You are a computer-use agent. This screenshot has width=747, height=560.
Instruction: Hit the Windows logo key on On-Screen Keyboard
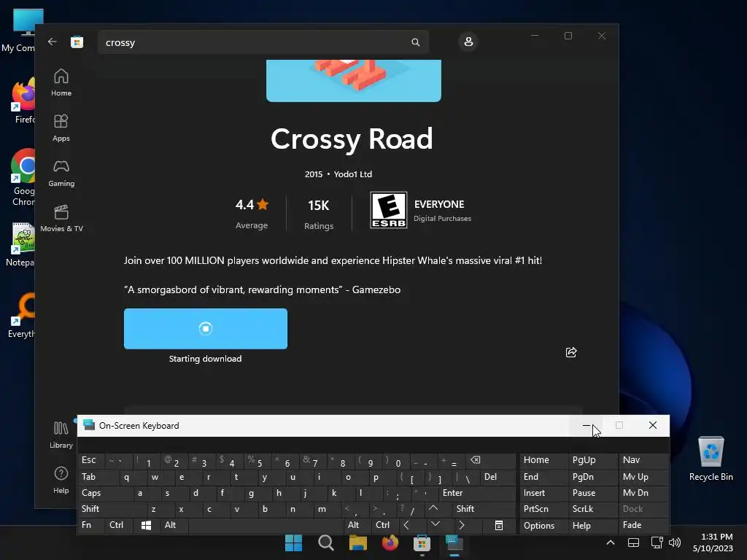coord(146,525)
